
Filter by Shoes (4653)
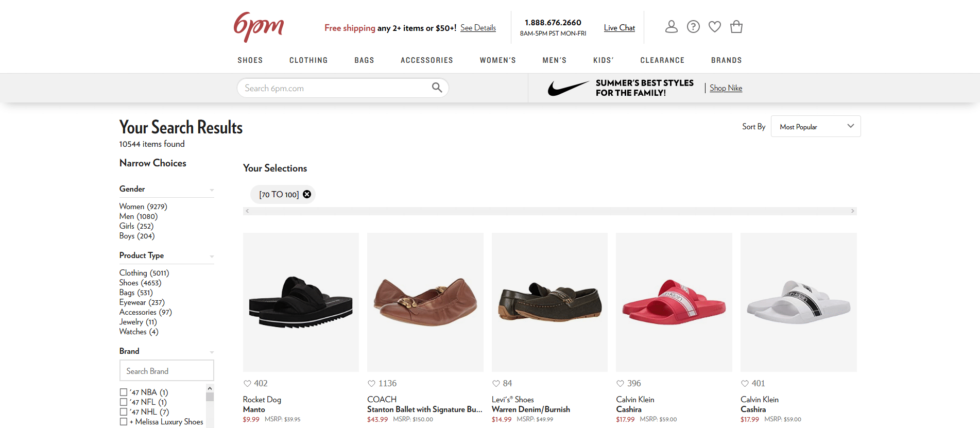[141, 283]
